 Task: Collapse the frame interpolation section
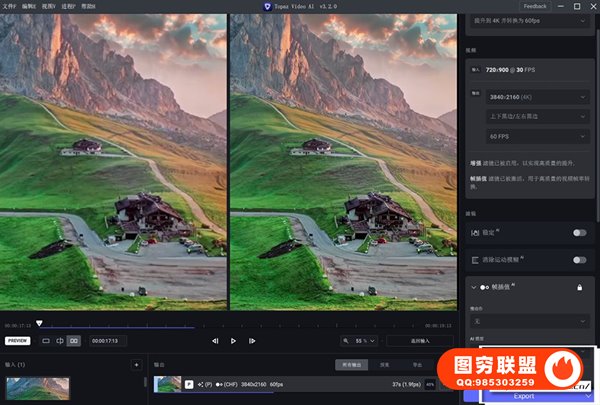[x=474, y=287]
